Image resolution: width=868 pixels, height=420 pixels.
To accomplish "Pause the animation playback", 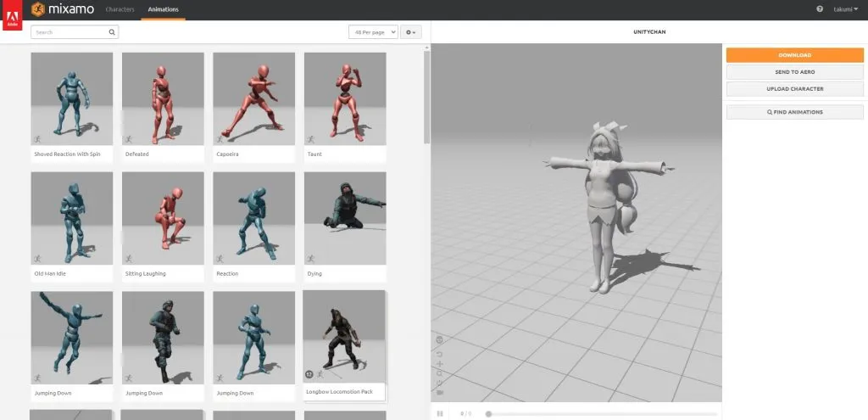I will tap(440, 413).
